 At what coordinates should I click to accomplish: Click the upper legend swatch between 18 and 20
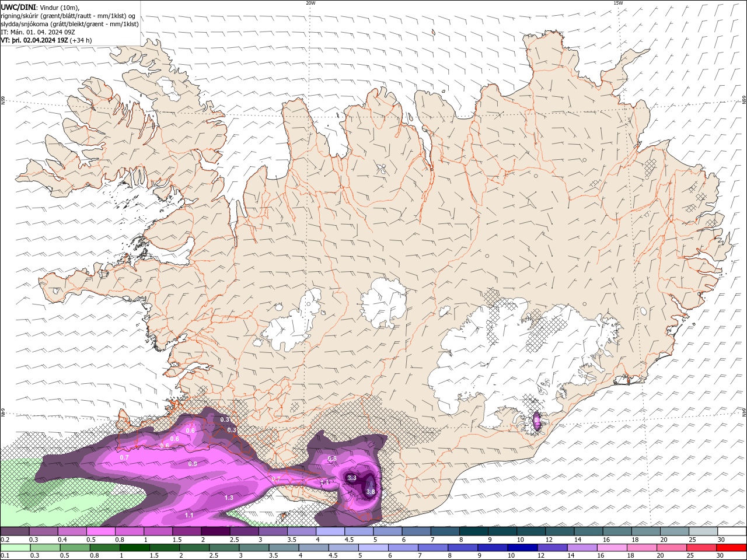point(645,531)
